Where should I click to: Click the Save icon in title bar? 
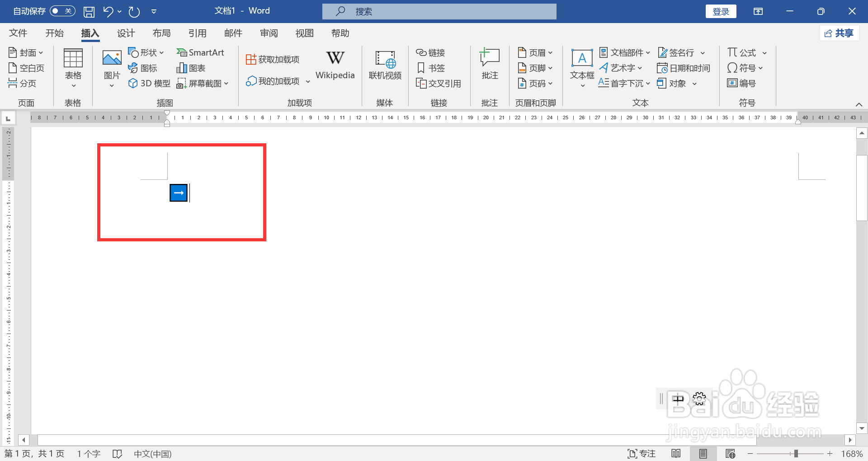pos(89,11)
